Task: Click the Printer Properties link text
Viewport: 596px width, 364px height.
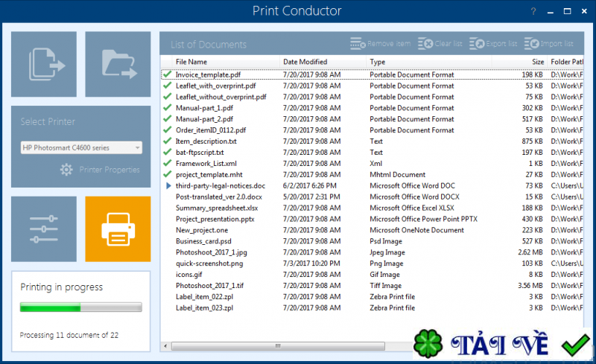Action: [x=110, y=170]
